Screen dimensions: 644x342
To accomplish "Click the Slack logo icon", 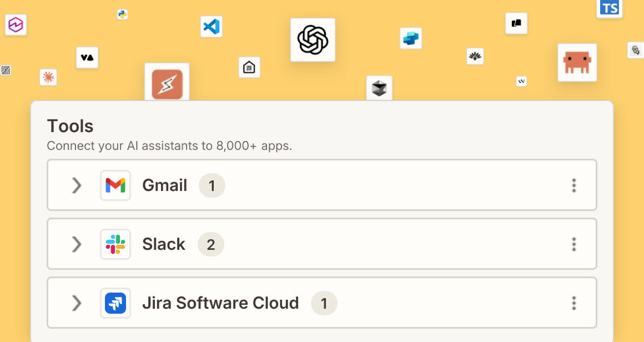I will 115,244.
